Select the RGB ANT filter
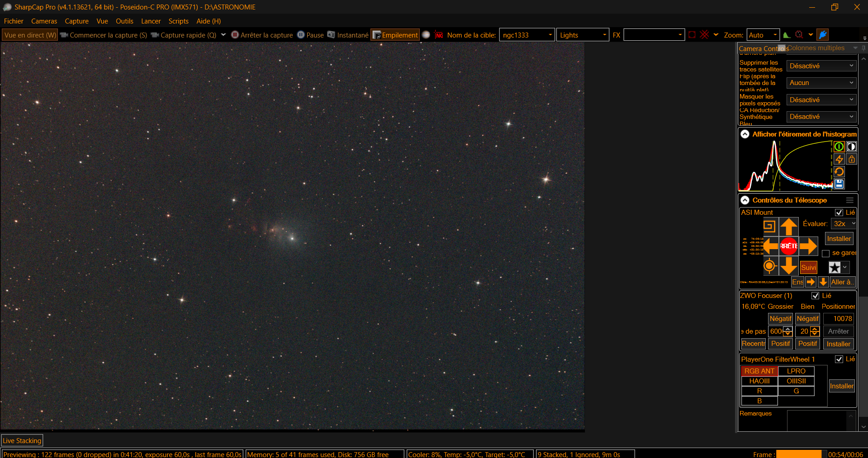Screen dimensions: 868x458 point(759,371)
